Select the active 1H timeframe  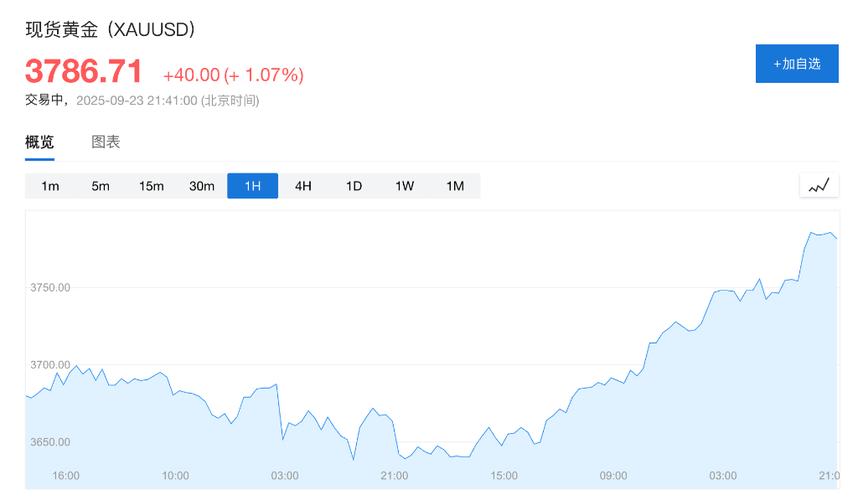tap(252, 186)
